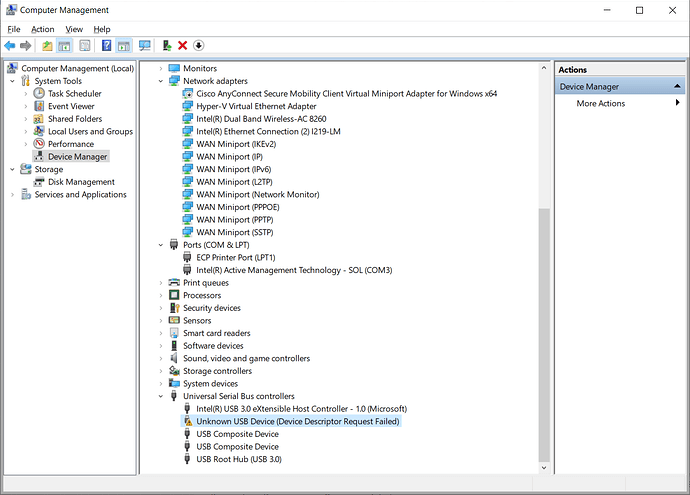This screenshot has width=690, height=495.
Task: Select USB Root Hub (USB 3.0)
Action: click(239, 459)
